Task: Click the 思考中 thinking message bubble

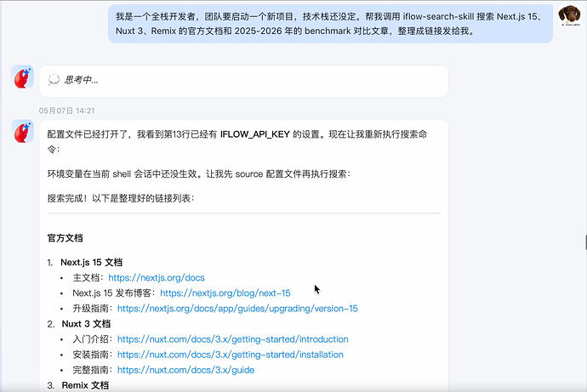Action: point(243,81)
